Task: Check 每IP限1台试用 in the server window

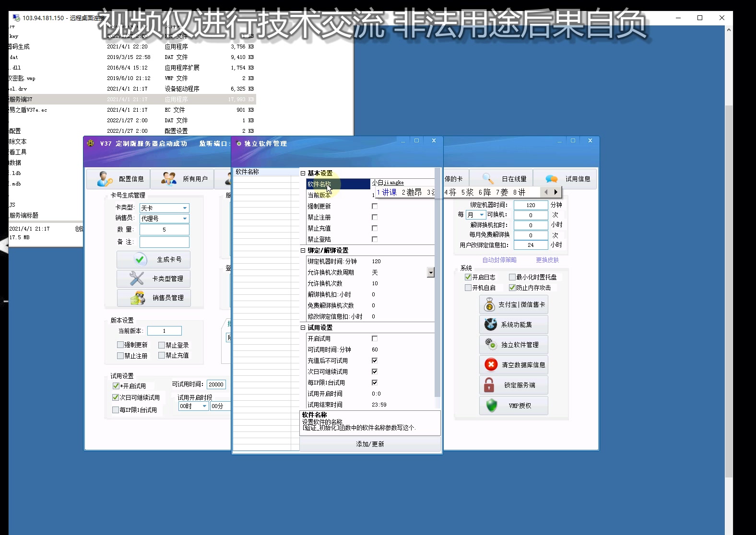Action: [x=116, y=410]
